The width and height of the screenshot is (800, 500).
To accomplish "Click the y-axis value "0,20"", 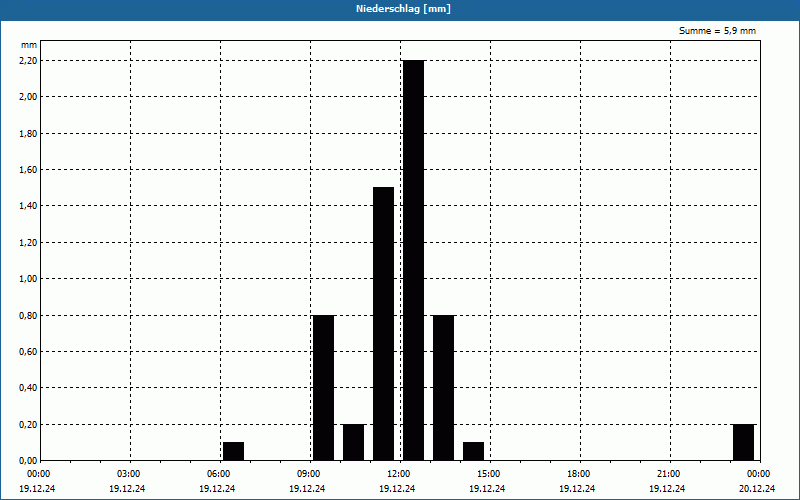I will [29, 424].
